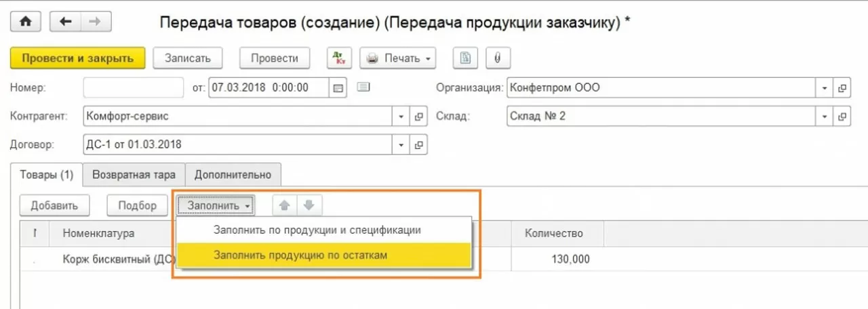This screenshot has width=868, height=309.
Task: Move row up arrow icon
Action: pos(285,205)
